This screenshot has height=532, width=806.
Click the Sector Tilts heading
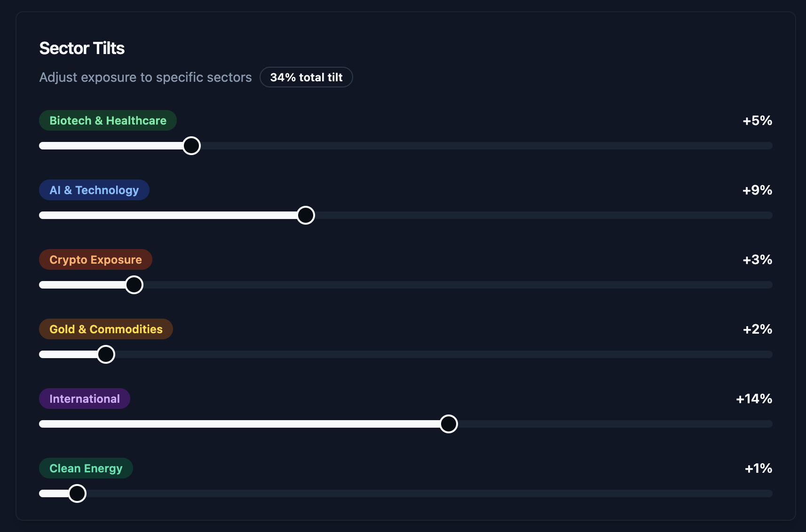pyautogui.click(x=82, y=48)
